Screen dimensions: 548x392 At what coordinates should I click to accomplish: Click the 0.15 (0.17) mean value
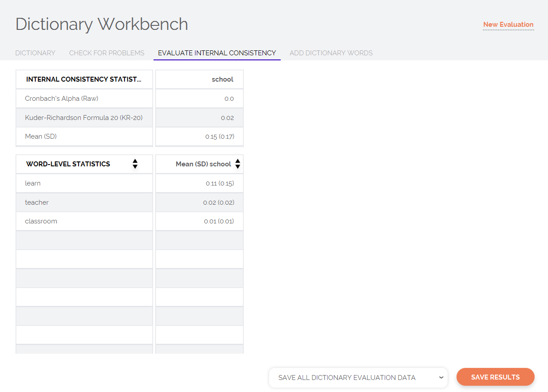[220, 136]
